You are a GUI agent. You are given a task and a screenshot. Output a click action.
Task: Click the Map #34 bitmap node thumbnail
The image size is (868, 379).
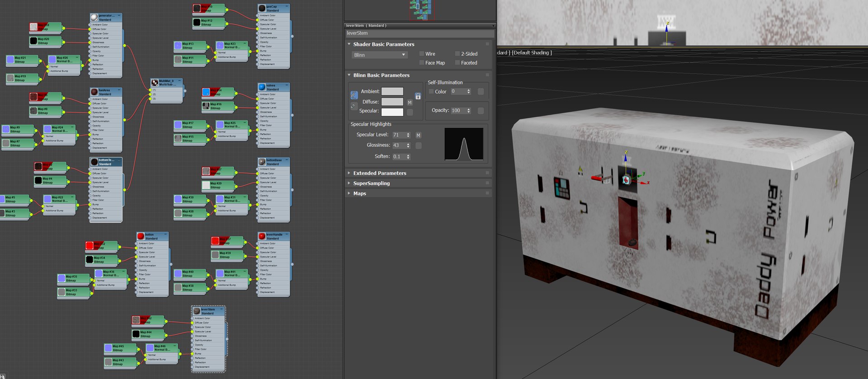click(x=90, y=260)
